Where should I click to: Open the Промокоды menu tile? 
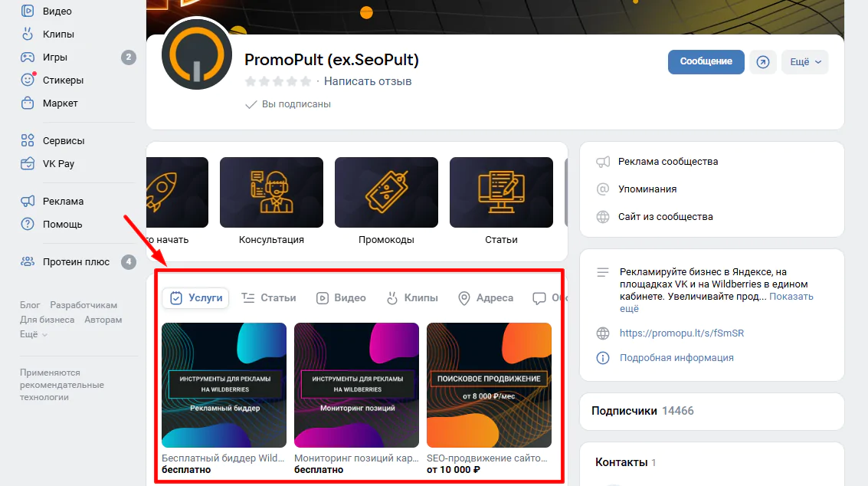pos(386,192)
